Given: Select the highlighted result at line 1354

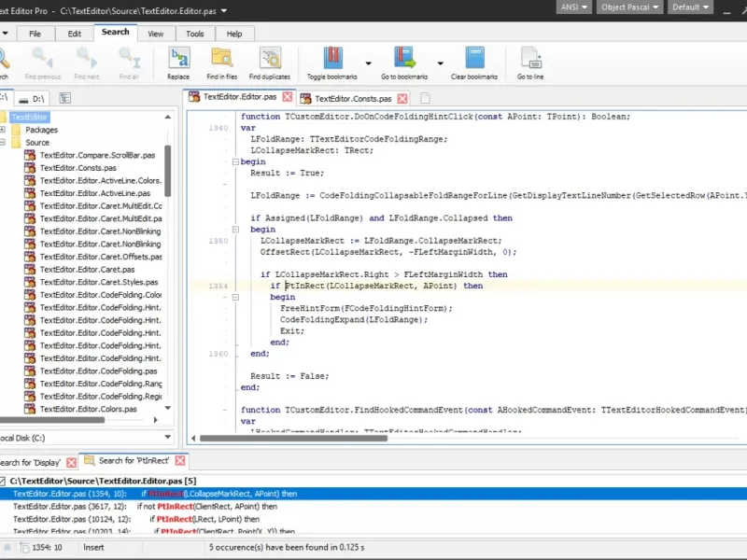Looking at the screenshot, I should pos(373,494).
